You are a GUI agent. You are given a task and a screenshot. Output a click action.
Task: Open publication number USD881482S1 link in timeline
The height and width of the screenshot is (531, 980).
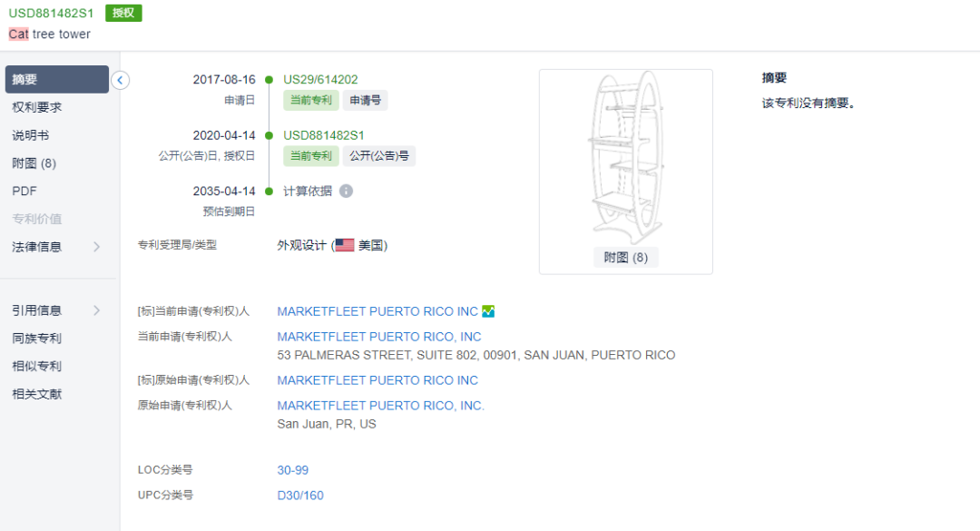coord(324,135)
